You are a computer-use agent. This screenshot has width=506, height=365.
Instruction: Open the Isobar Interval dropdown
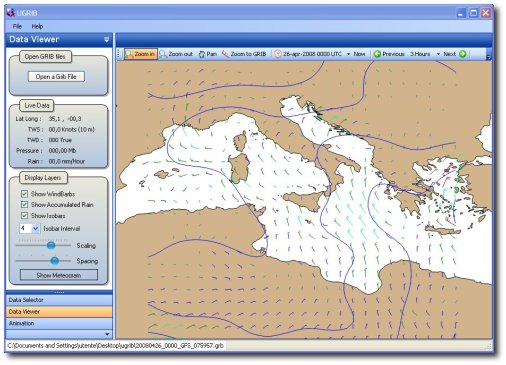point(36,229)
